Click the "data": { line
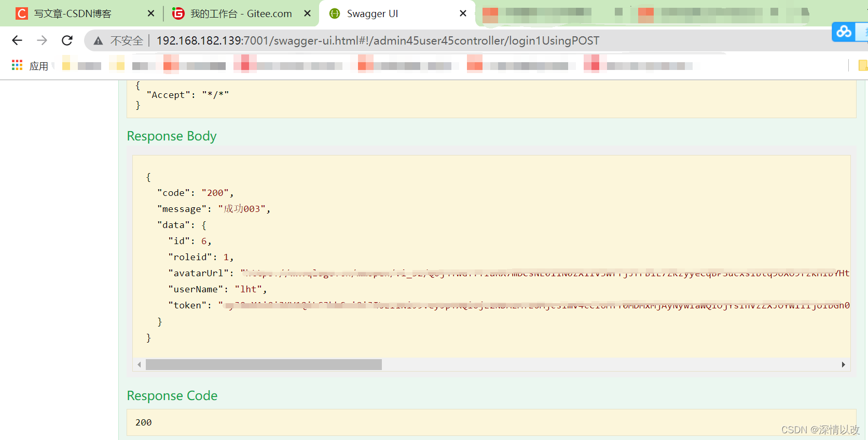The image size is (868, 440). coord(182,225)
